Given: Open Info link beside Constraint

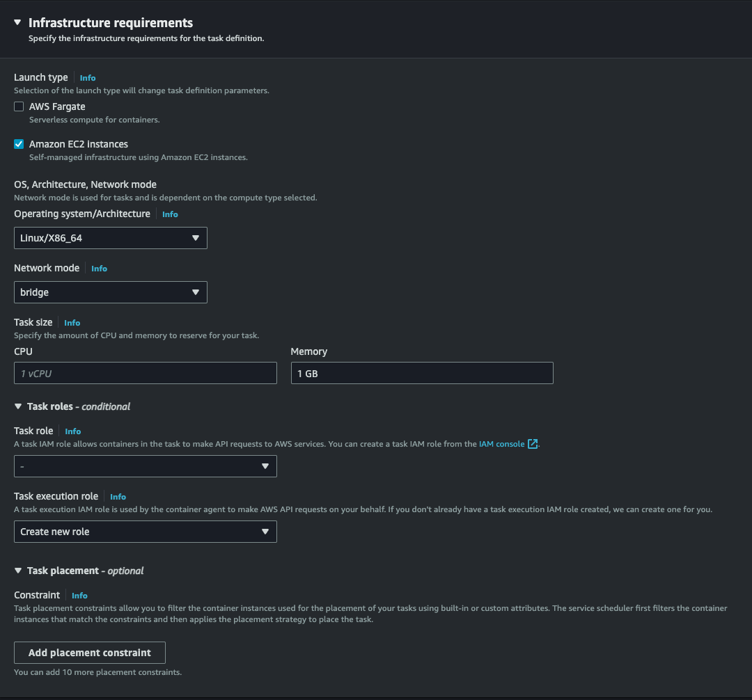Looking at the screenshot, I should [x=79, y=596].
